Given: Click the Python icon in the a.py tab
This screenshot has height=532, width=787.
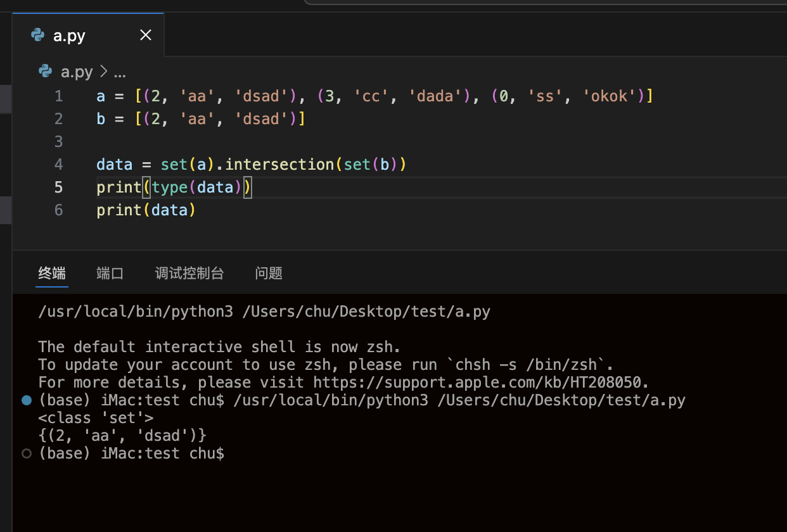Looking at the screenshot, I should click(38, 35).
